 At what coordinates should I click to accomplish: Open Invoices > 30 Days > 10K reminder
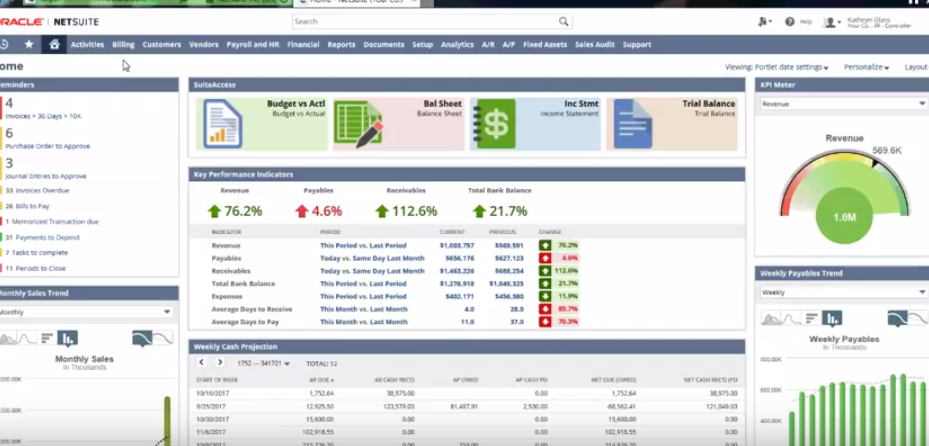click(x=43, y=116)
